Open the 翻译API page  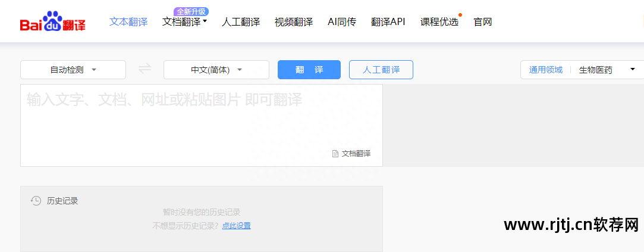point(388,22)
